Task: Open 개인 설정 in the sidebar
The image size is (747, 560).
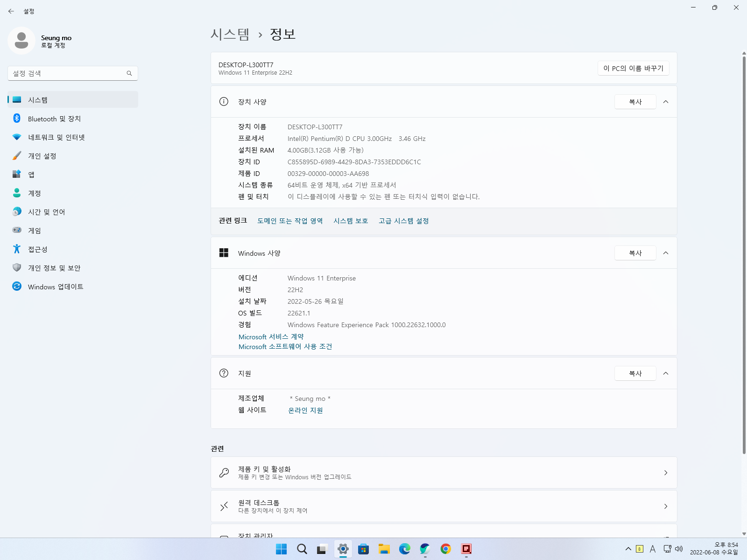Action: point(73,156)
